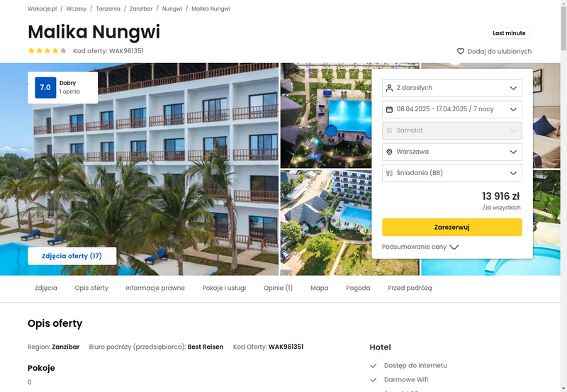The height and width of the screenshot is (392, 567).
Task: Click the cutlery icon beside Śniadania (BB)
Action: pos(389,173)
